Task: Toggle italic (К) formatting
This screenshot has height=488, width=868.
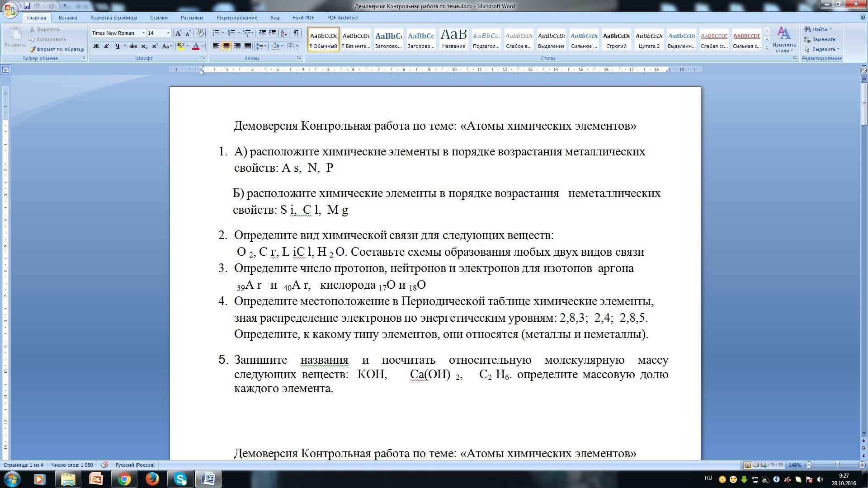Action: (107, 46)
